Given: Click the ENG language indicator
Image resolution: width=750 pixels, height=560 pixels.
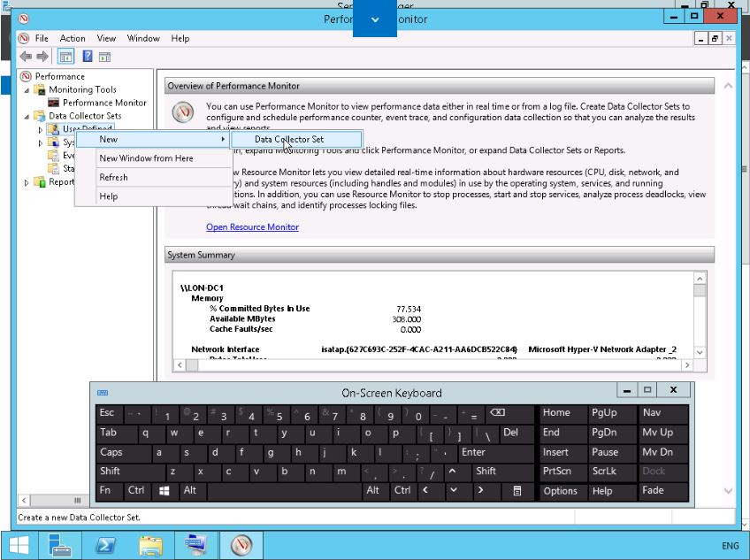Looking at the screenshot, I should pos(730,546).
